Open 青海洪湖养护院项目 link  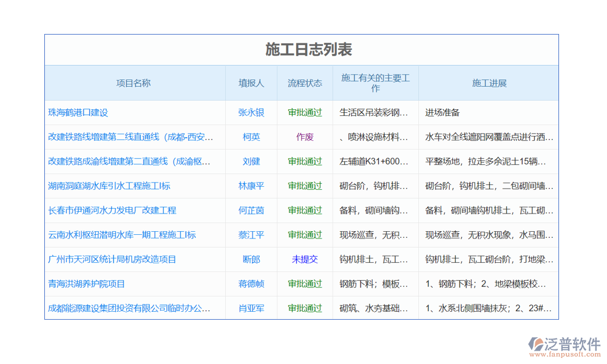[x=87, y=283]
